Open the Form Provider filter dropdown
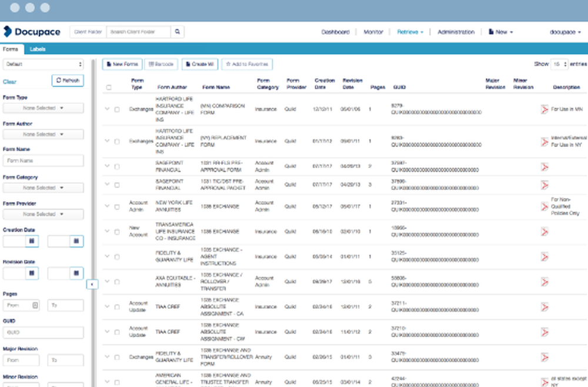 click(x=43, y=214)
